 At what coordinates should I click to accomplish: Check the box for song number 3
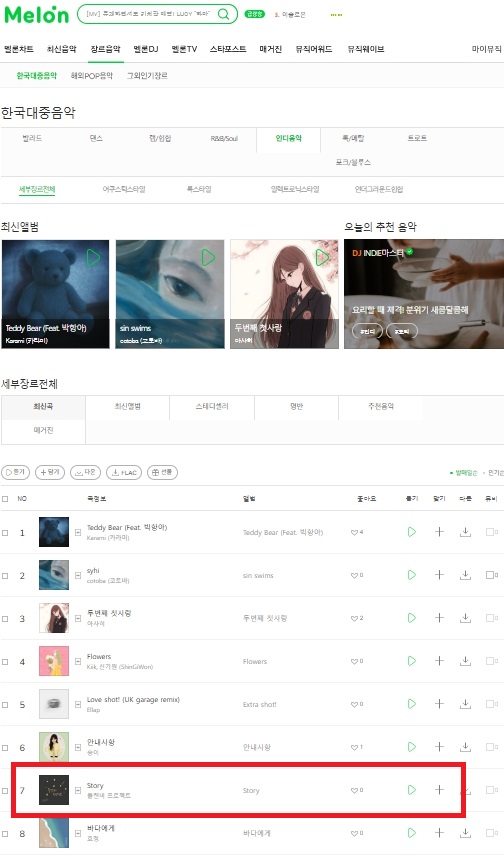(x=5, y=619)
